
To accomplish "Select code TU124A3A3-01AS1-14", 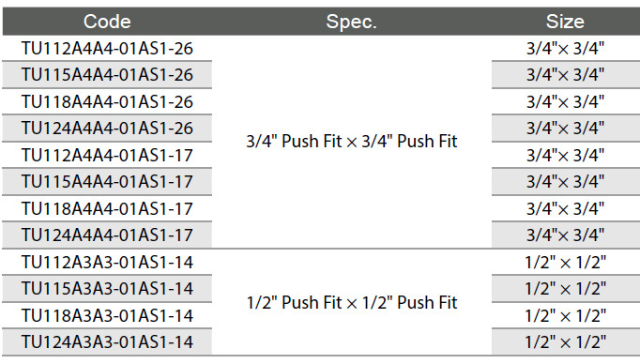I will [107, 342].
